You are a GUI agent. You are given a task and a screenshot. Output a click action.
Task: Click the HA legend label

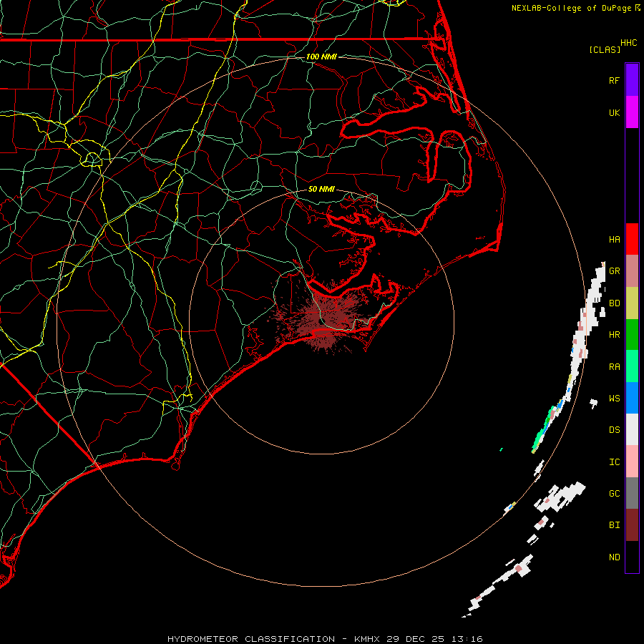coord(615,240)
